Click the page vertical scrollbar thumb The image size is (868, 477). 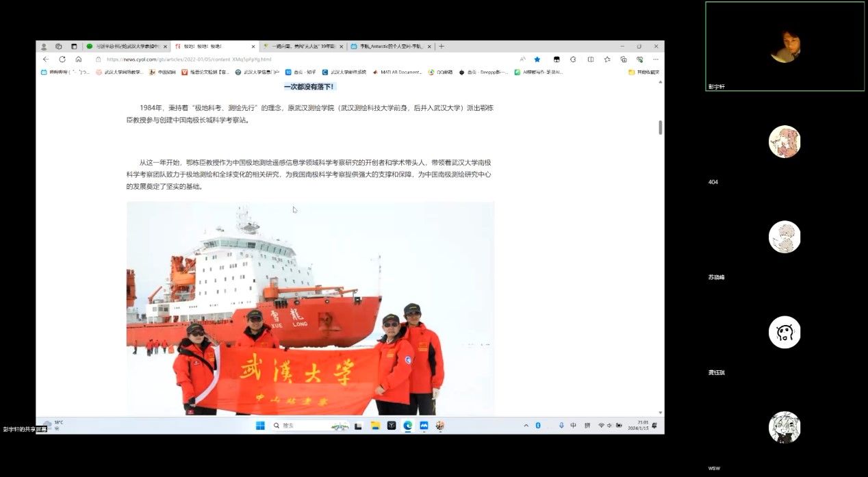click(x=660, y=127)
